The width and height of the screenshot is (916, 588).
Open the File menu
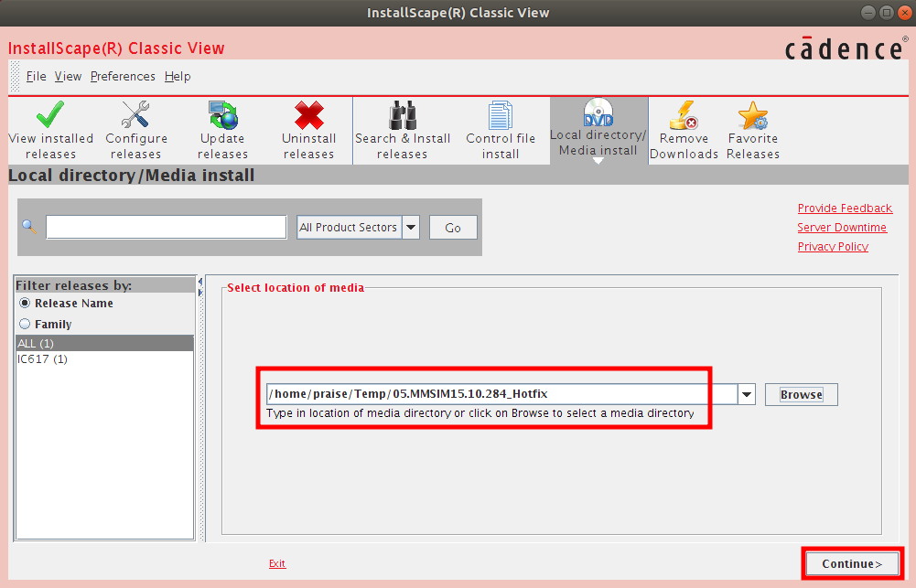pyautogui.click(x=37, y=77)
